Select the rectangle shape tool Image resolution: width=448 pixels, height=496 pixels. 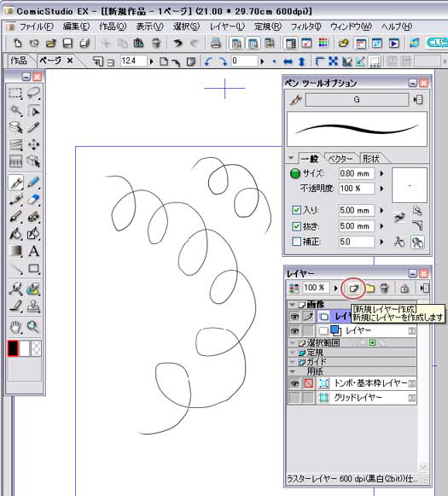click(33, 269)
